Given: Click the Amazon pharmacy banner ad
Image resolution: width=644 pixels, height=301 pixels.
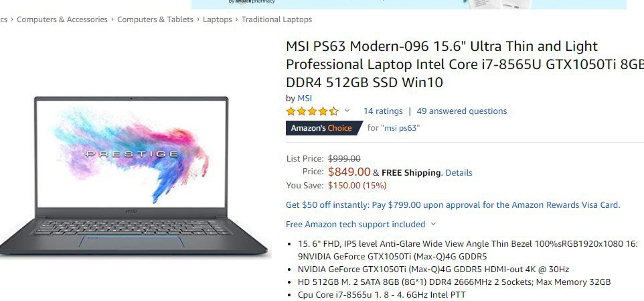Looking at the screenshot, I should pyautogui.click(x=408, y=4).
